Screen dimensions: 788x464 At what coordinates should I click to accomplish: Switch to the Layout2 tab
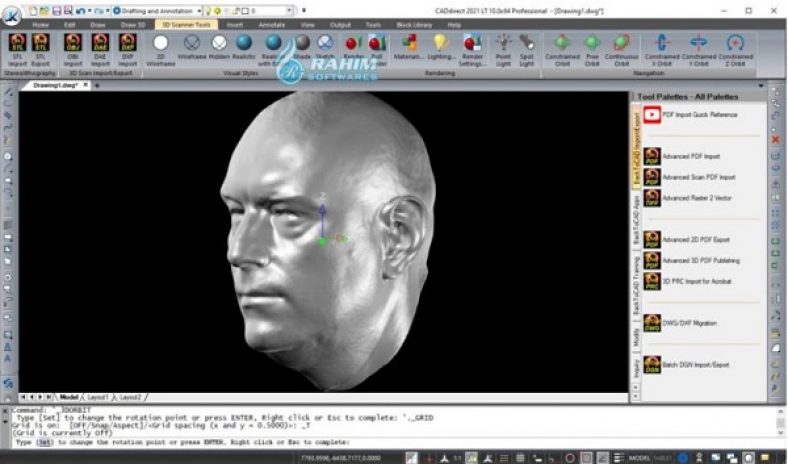point(130,397)
